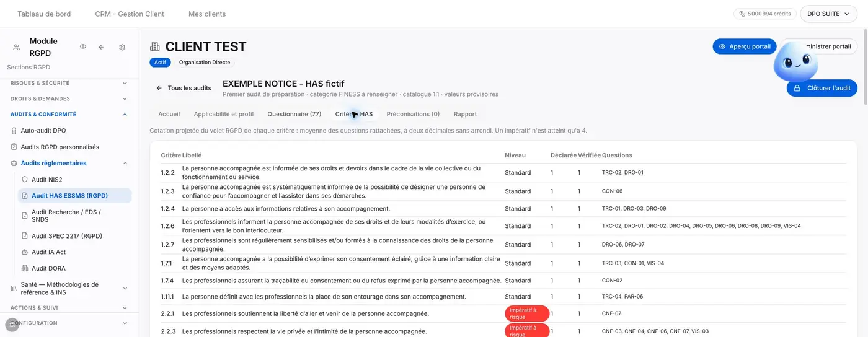
Task: Click the eye icon beside Module RGPD
Action: pyautogui.click(x=82, y=47)
